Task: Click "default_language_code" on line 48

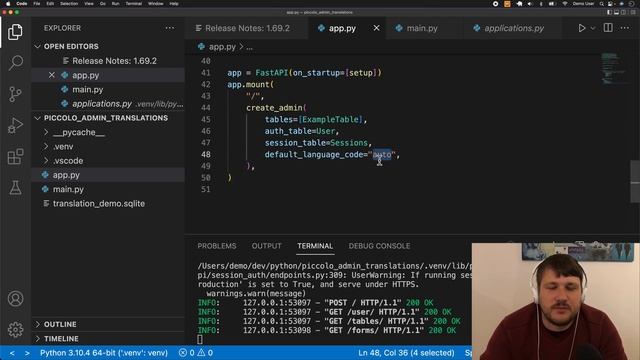Action: click(x=313, y=155)
